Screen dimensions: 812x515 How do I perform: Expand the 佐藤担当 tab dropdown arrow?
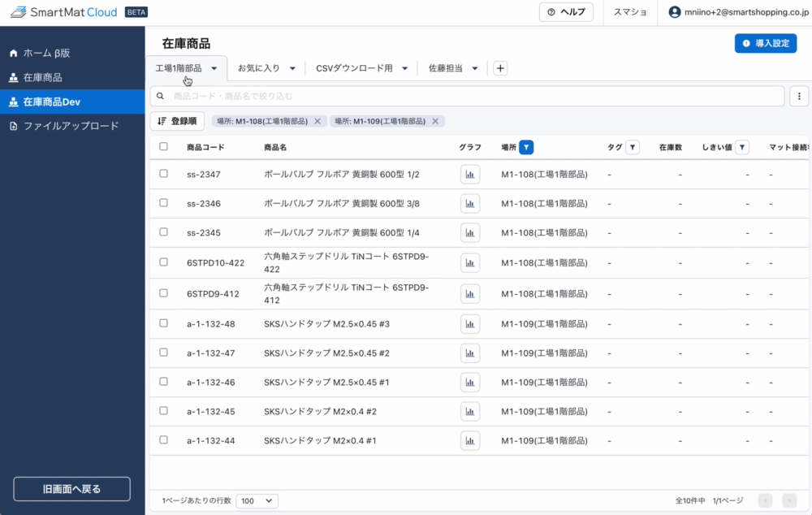(x=475, y=68)
